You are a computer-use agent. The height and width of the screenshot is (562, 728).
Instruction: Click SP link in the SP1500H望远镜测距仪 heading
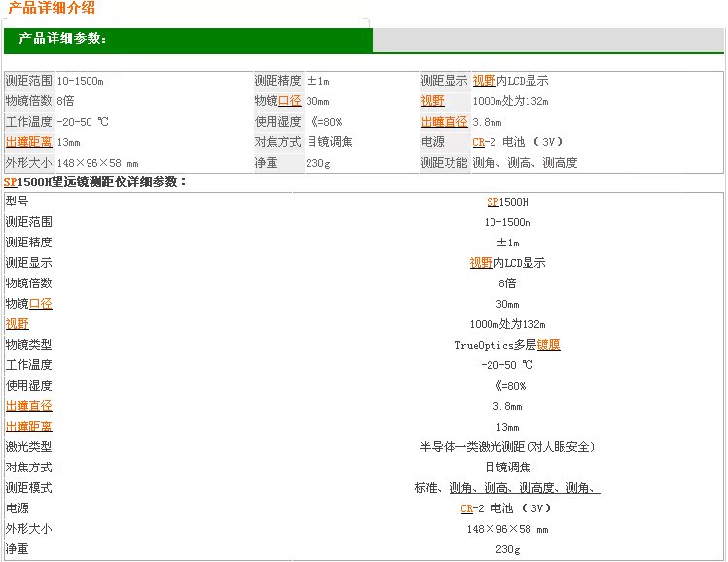point(10,182)
